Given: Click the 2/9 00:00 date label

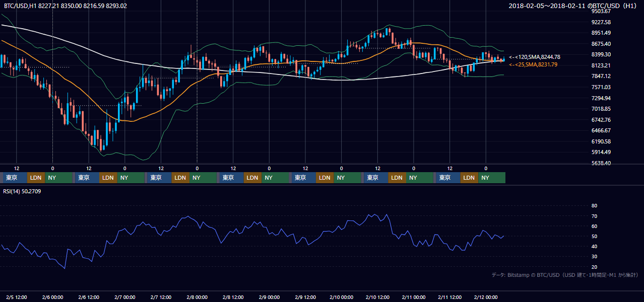Looking at the screenshot, I should click(269, 297).
